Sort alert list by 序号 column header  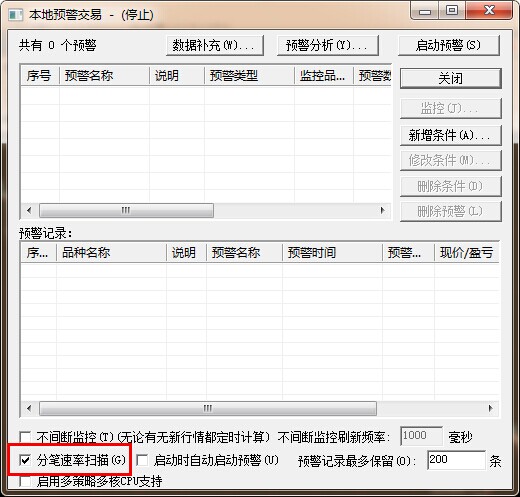[40, 76]
